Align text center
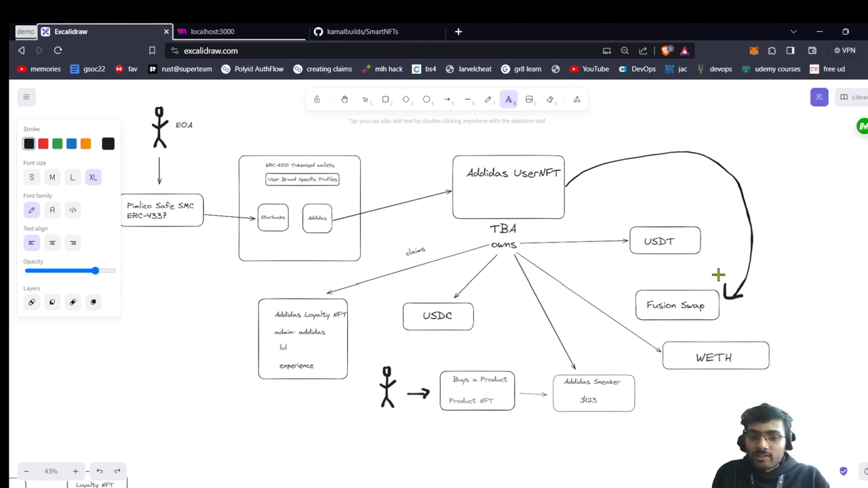The height and width of the screenshot is (488, 868). (x=52, y=243)
